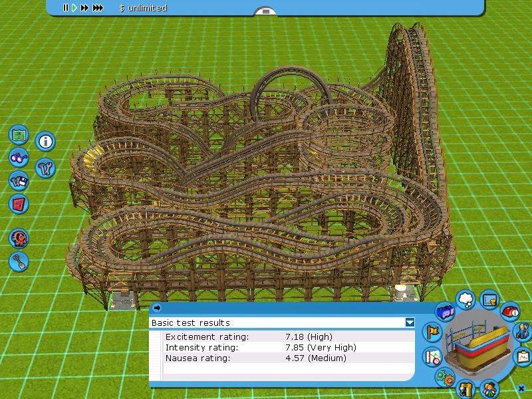Open view options glasses icon
This screenshot has height=399, width=532.
click(x=19, y=158)
